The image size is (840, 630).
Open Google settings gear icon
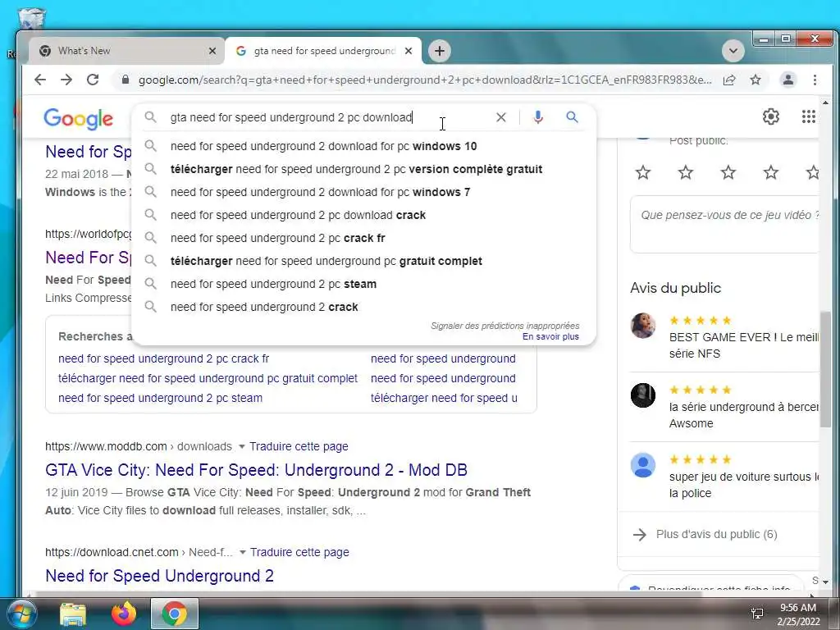(771, 116)
